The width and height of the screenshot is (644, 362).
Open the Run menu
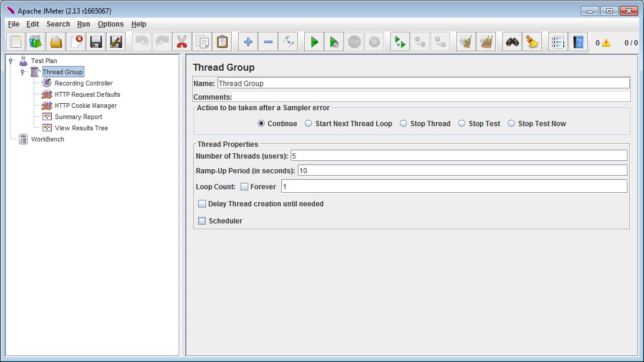click(x=84, y=24)
